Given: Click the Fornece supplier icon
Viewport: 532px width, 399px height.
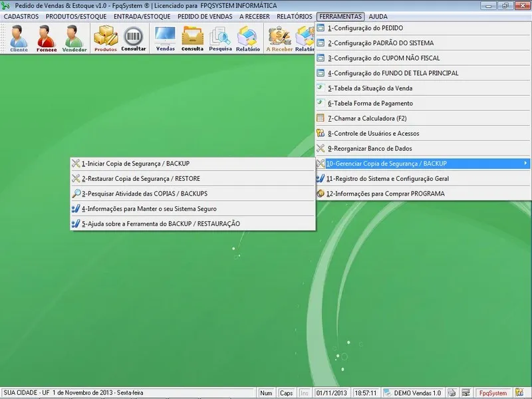Looking at the screenshot, I should pyautogui.click(x=47, y=38).
